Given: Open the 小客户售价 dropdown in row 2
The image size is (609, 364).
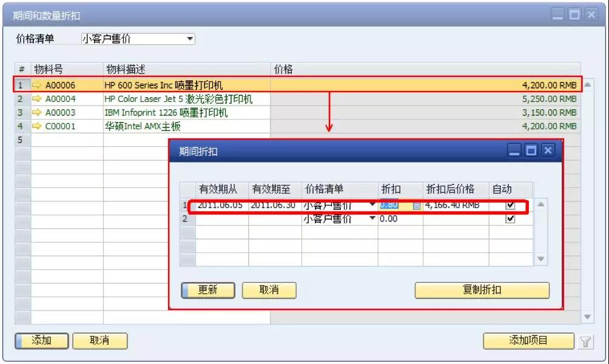Looking at the screenshot, I should [371, 218].
